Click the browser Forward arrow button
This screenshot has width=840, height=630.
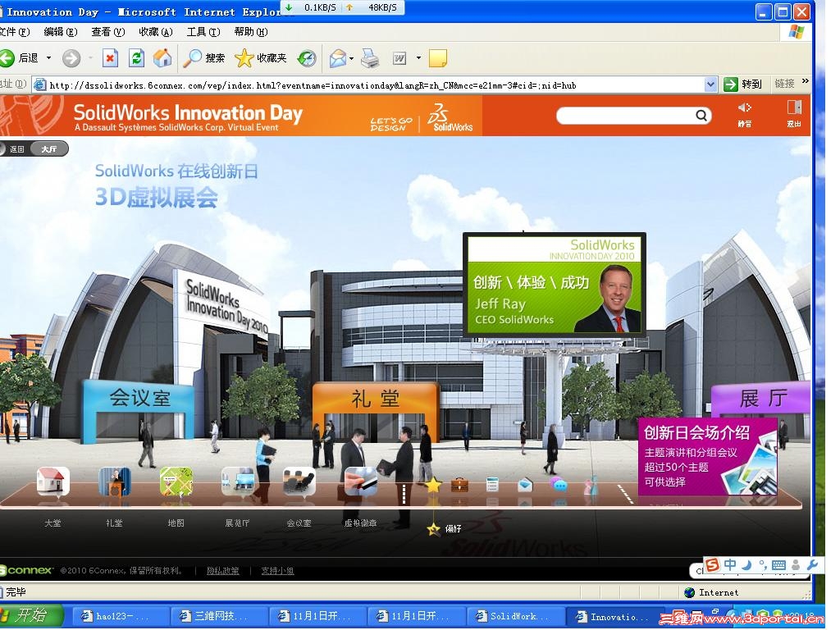click(x=71, y=58)
